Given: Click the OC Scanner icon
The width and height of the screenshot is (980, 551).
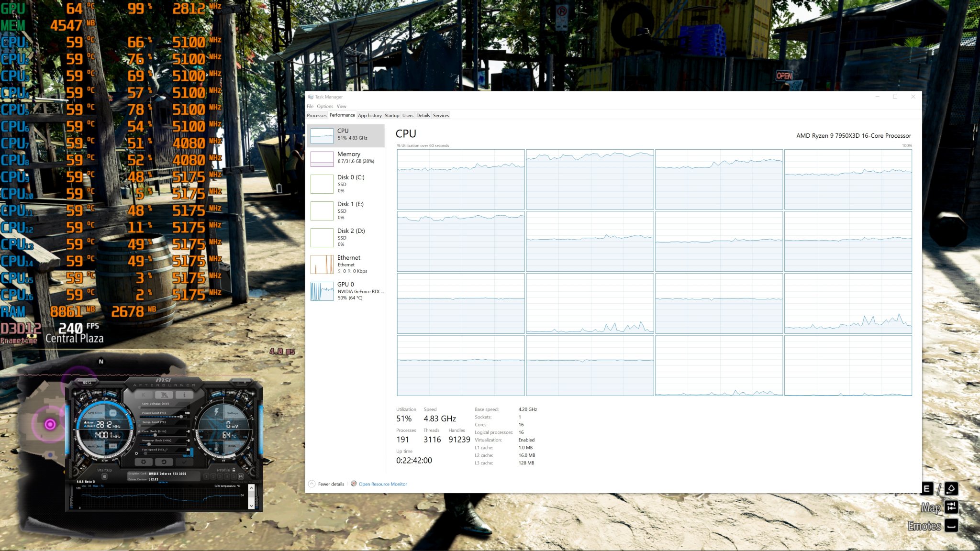Looking at the screenshot, I should click(x=87, y=383).
